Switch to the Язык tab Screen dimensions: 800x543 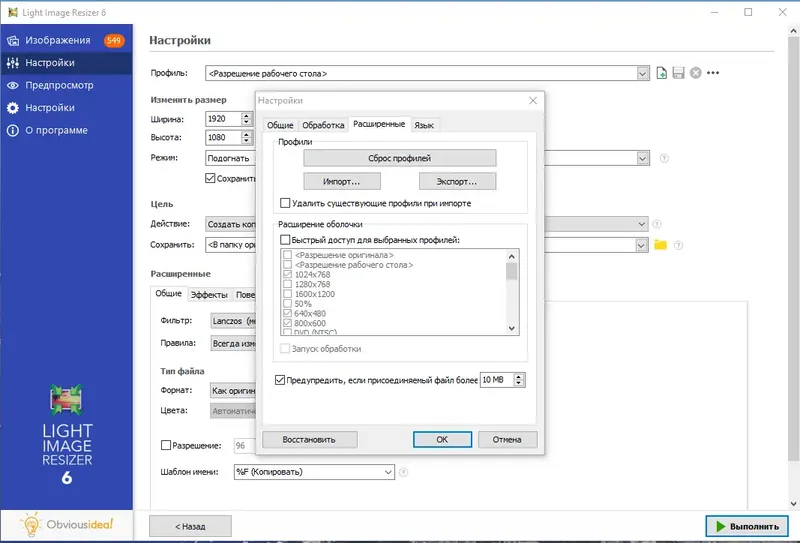pyautogui.click(x=423, y=125)
